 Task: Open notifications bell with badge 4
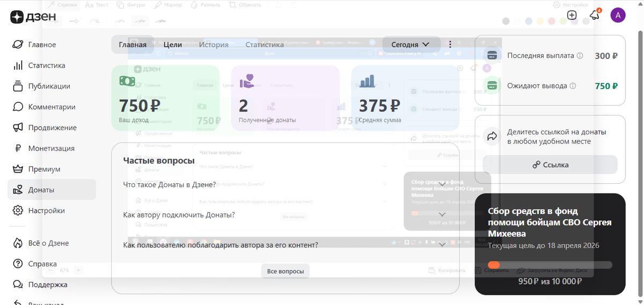click(x=595, y=14)
